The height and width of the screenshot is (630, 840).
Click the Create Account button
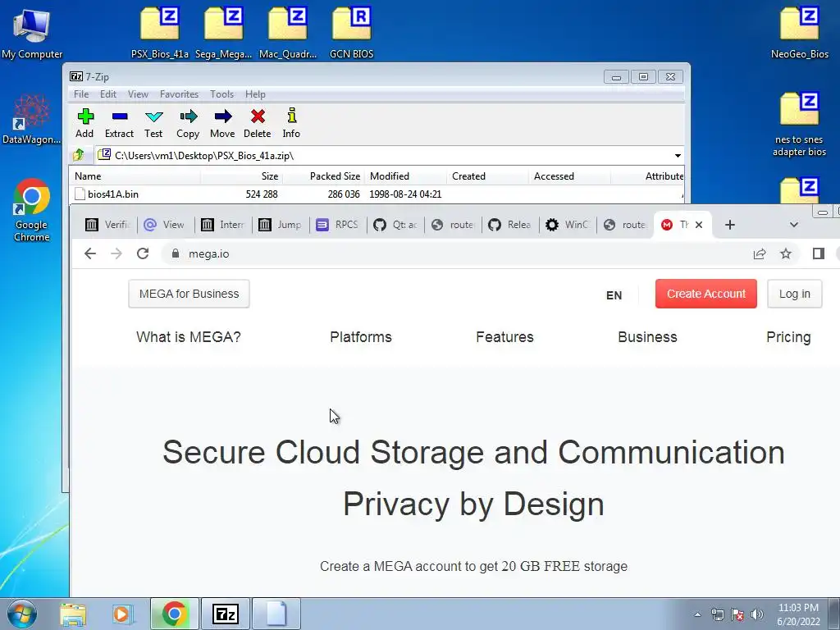[706, 294]
